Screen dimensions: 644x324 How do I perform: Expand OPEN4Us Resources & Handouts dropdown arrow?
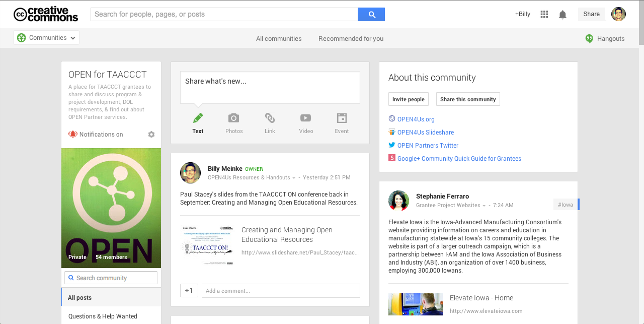(294, 178)
